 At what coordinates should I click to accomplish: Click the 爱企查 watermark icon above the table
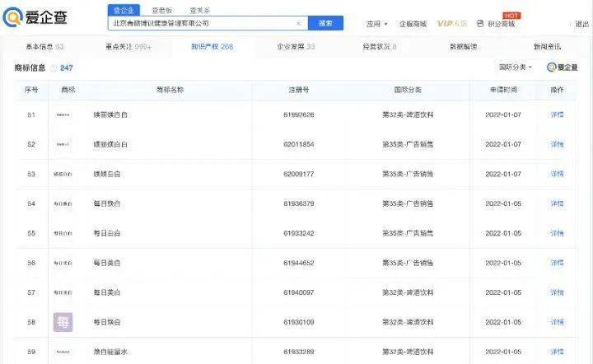(552, 67)
